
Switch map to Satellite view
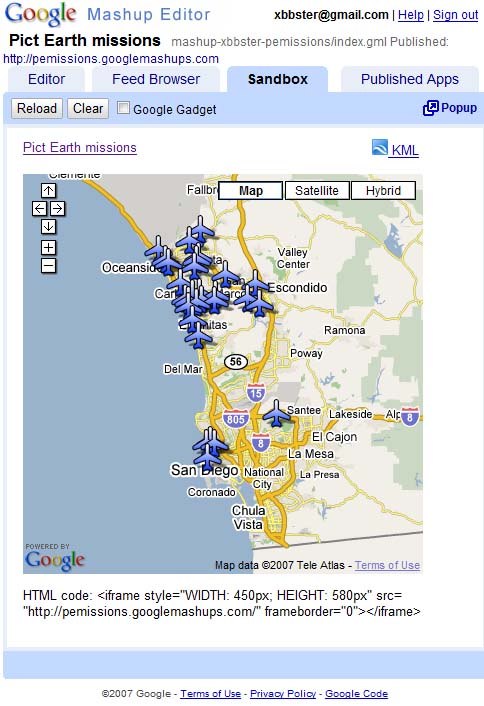coord(317,190)
